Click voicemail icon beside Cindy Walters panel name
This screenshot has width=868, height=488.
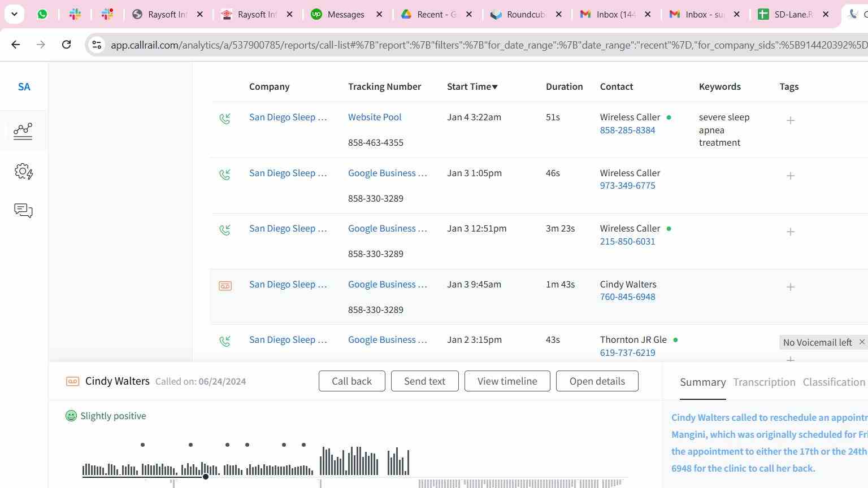pos(72,381)
